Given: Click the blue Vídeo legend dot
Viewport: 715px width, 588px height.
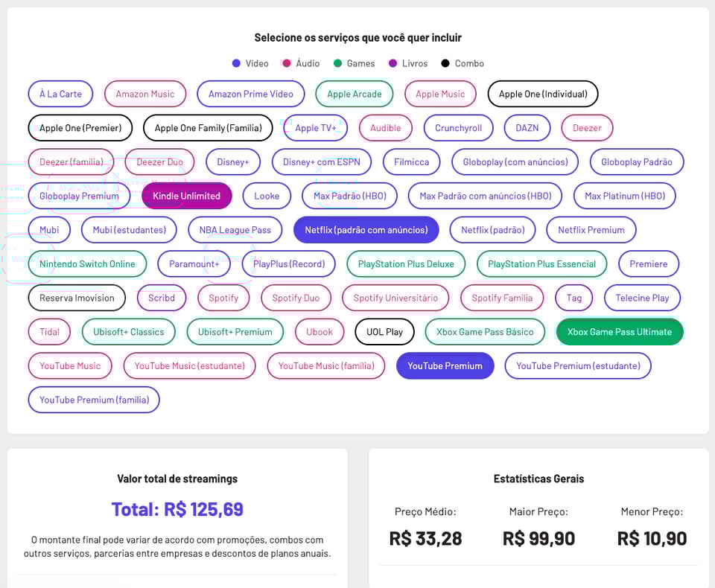Looking at the screenshot, I should coord(236,64).
